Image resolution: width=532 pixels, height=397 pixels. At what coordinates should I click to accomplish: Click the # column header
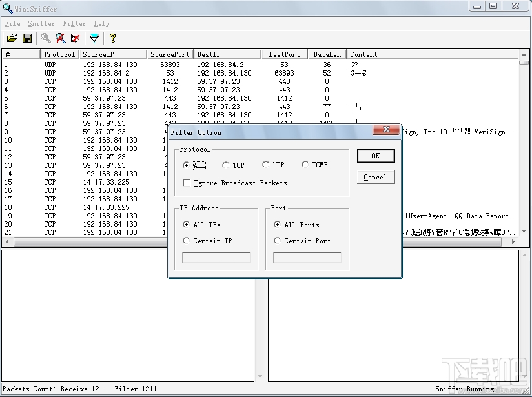tap(21, 54)
